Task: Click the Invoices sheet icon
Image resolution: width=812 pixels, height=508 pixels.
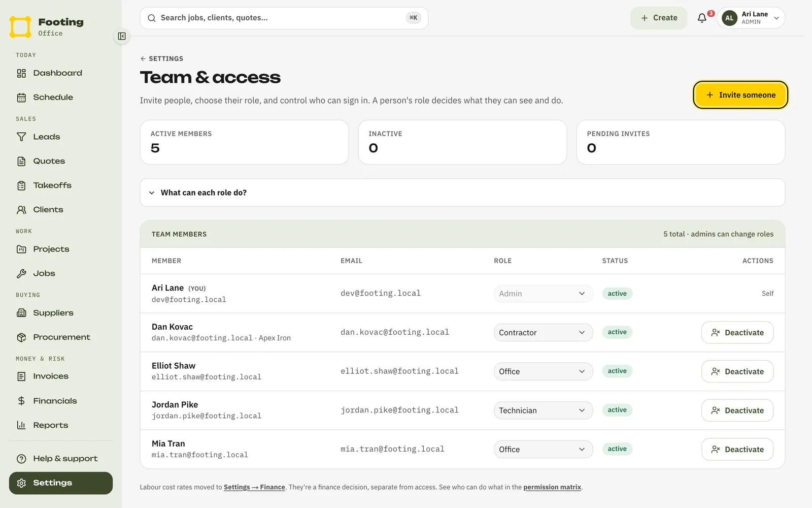Action: click(21, 376)
